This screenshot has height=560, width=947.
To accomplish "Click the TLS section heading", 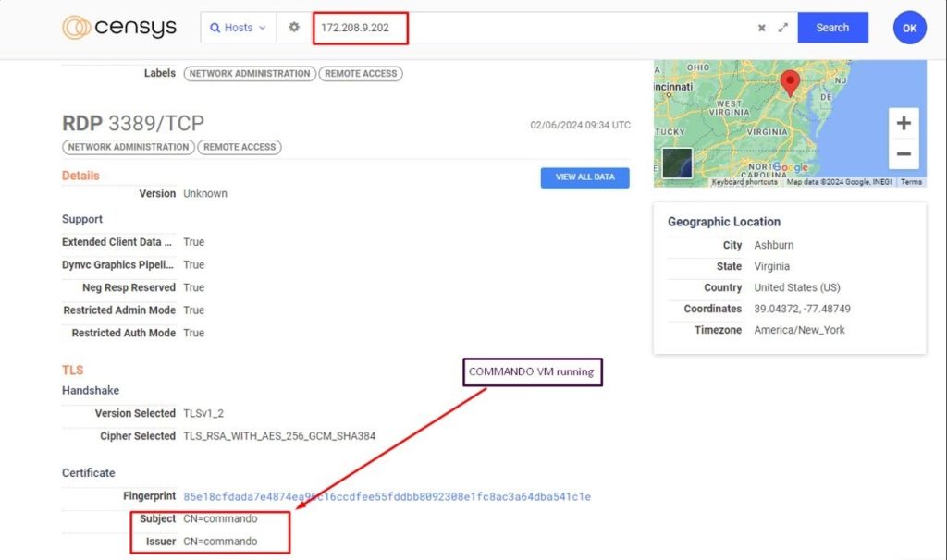I will coord(72,370).
